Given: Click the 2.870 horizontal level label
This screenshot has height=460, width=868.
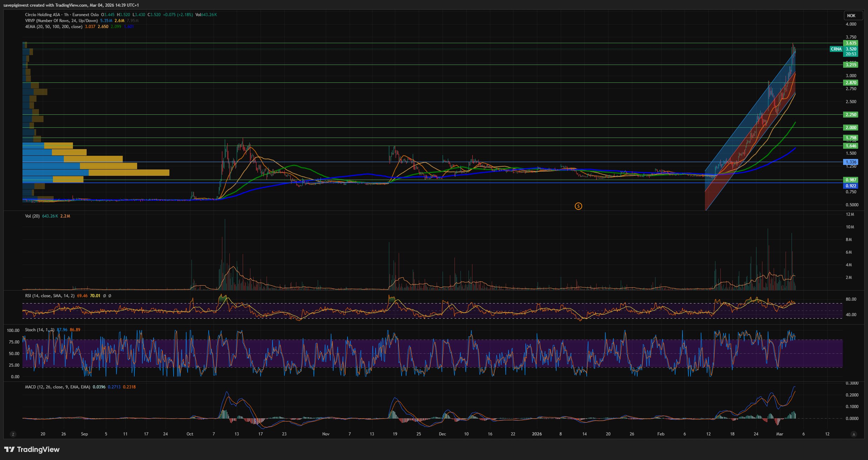Looking at the screenshot, I should (x=850, y=83).
